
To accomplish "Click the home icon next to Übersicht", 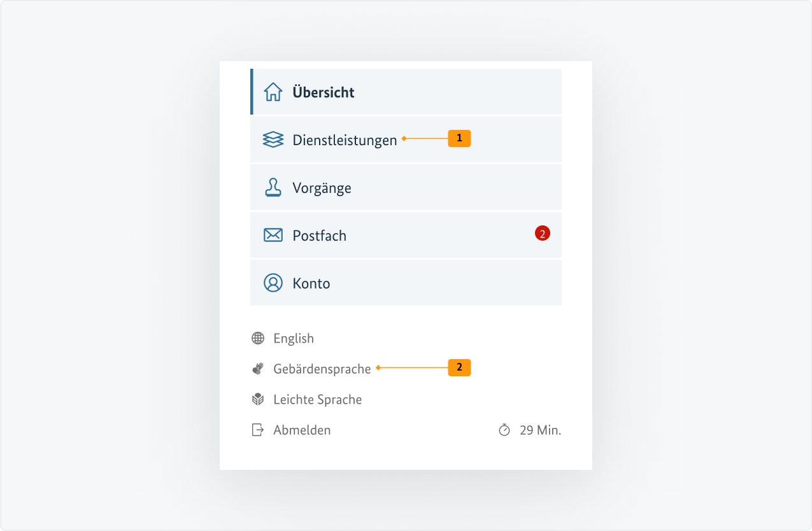I will pyautogui.click(x=273, y=92).
